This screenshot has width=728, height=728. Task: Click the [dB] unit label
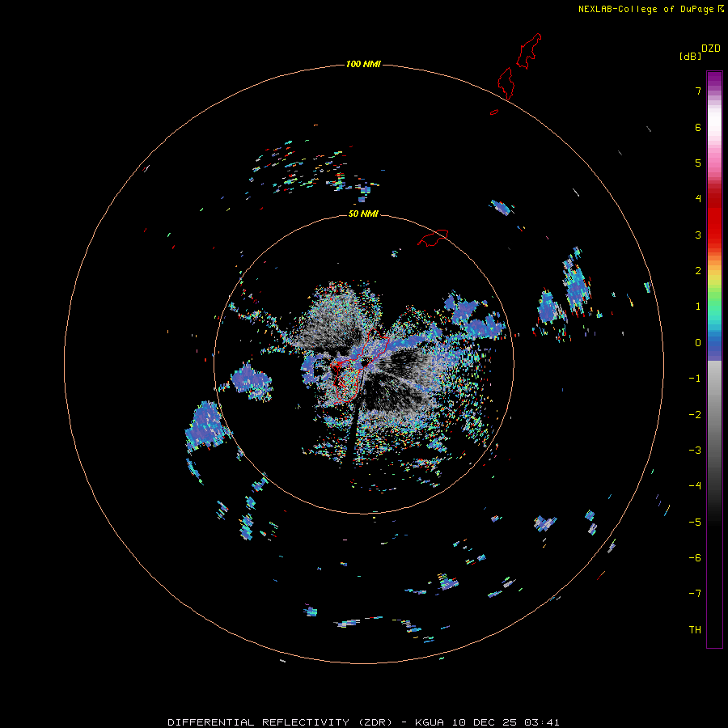[690, 57]
